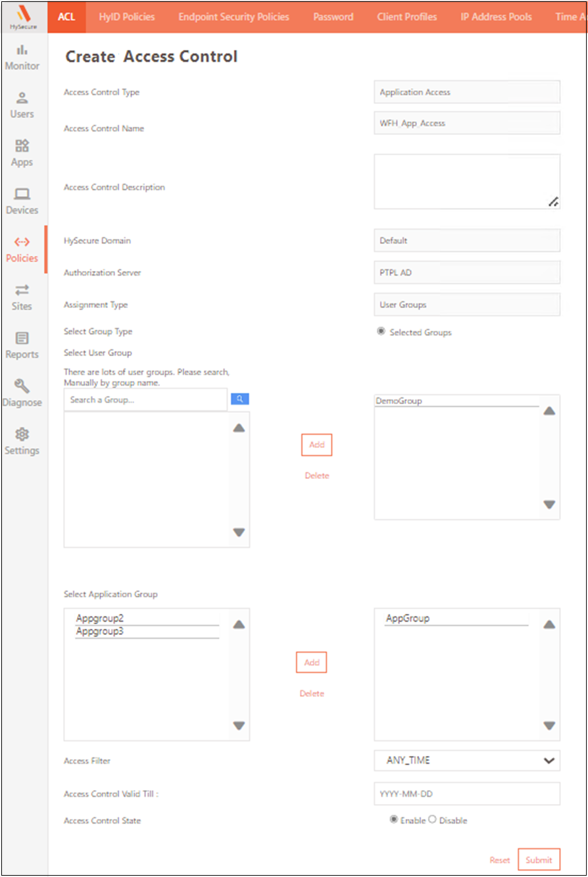Screen dimensions: 588x877
Task: Open the Client Profiles tab
Action: pos(406,18)
